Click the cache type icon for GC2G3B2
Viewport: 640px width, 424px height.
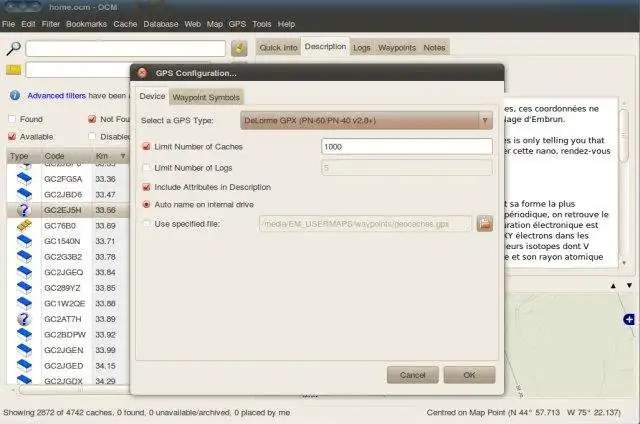pyautogui.click(x=24, y=257)
